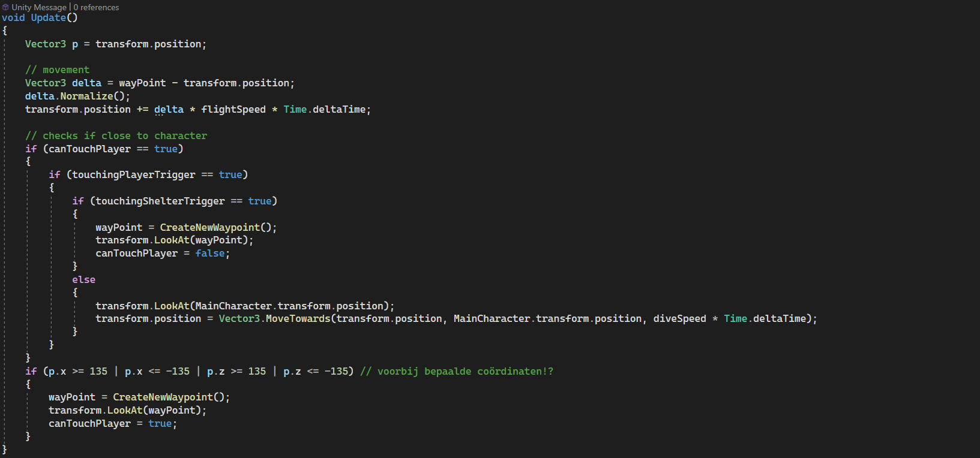Place cursor on the flightSpeed variable
The width and height of the screenshot is (980, 458).
coord(233,109)
